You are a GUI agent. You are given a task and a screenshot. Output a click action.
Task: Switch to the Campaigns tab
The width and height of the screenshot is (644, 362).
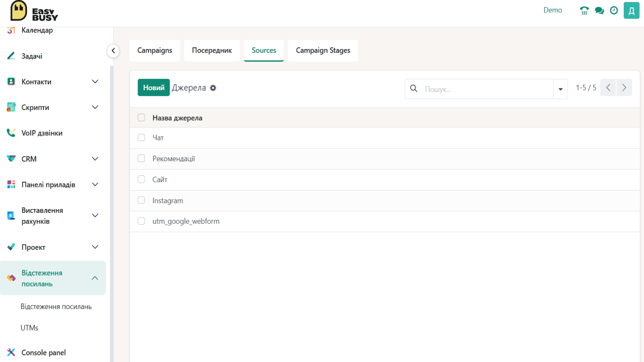[x=155, y=51]
